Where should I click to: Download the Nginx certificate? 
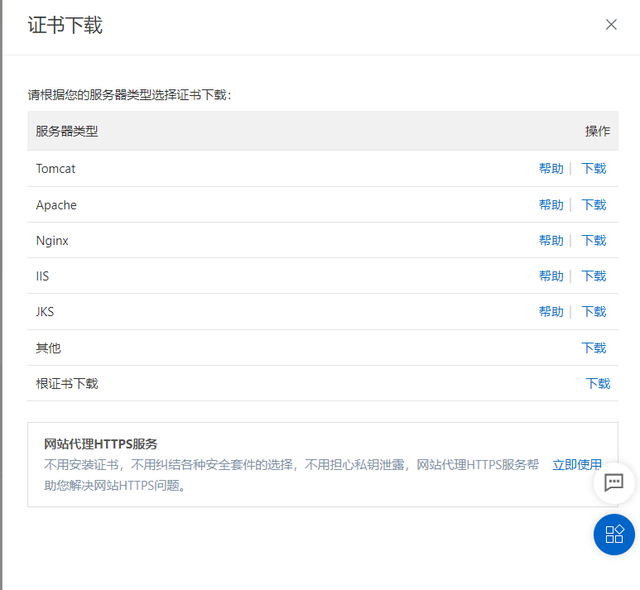click(x=593, y=240)
